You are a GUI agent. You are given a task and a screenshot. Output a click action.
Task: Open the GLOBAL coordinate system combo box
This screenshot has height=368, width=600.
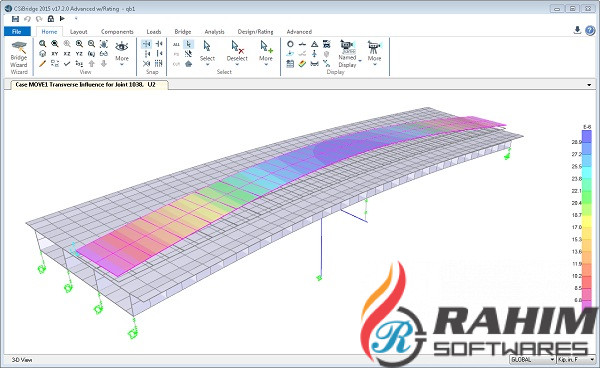click(x=533, y=360)
